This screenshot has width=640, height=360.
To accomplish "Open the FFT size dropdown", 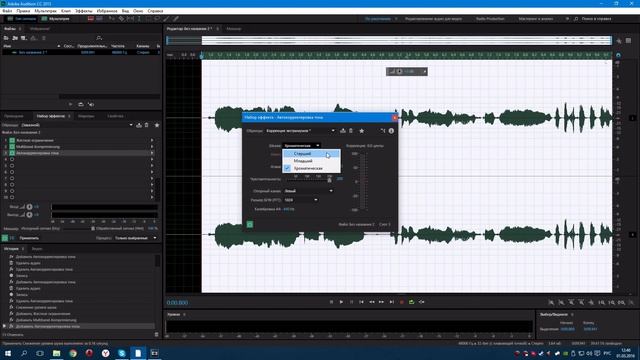I will click(x=300, y=200).
